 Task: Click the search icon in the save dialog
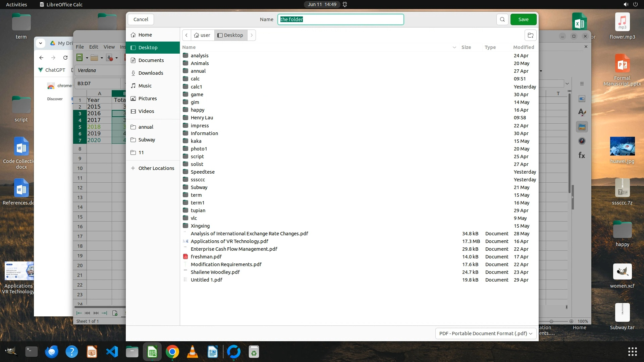pyautogui.click(x=502, y=19)
